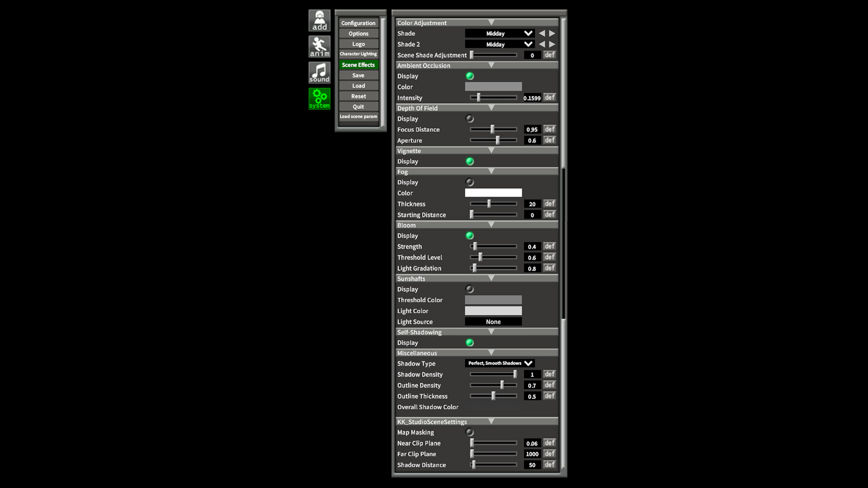Viewport: 868px width, 488px height.
Task: Click the green system gears icon
Action: 320,99
